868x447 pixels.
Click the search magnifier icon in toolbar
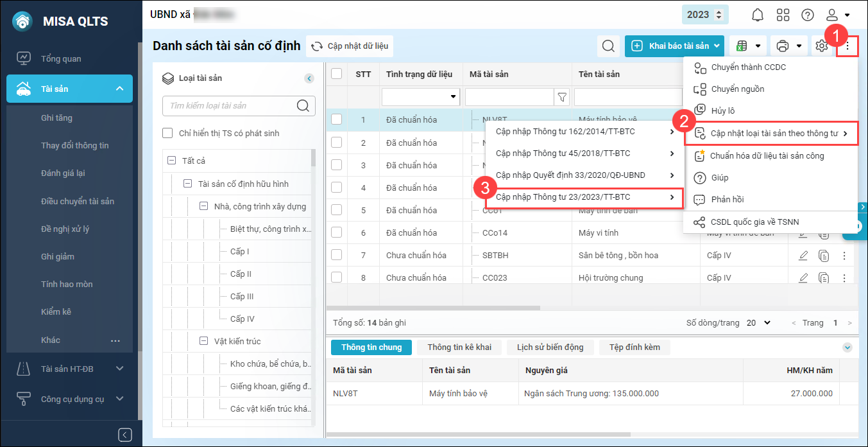pyautogui.click(x=607, y=46)
